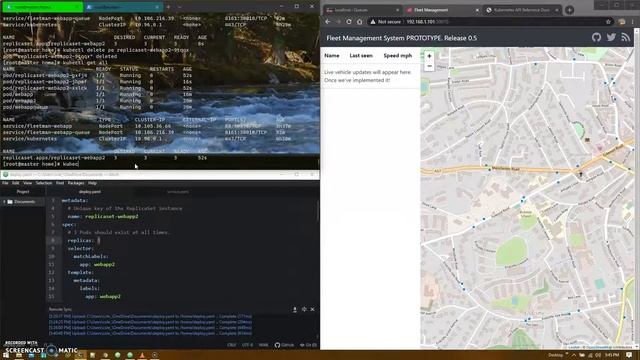
Task: Open Remote Sync panel settings gear
Action: (x=304, y=309)
